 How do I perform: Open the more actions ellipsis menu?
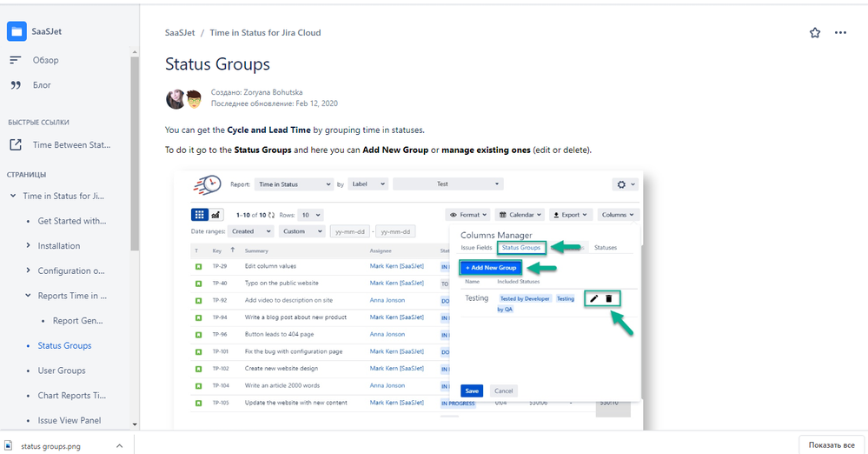pos(840,33)
